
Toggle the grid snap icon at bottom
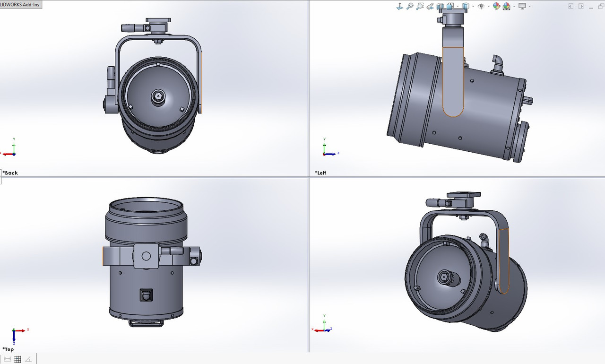pos(17,359)
